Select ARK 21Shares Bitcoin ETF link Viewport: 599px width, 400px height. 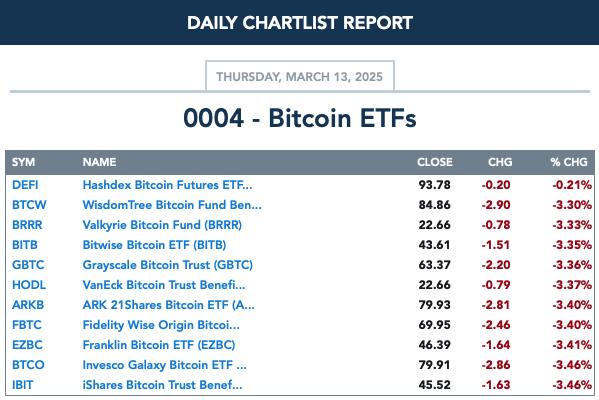[168, 305]
